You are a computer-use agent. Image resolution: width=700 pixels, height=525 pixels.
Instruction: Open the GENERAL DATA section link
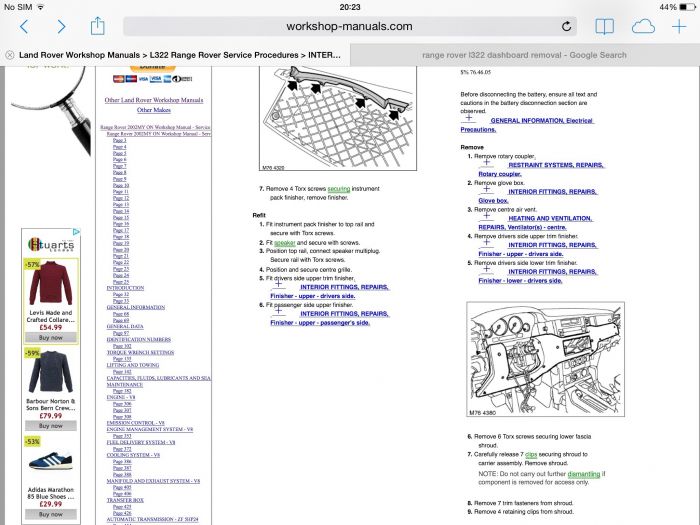(125, 326)
